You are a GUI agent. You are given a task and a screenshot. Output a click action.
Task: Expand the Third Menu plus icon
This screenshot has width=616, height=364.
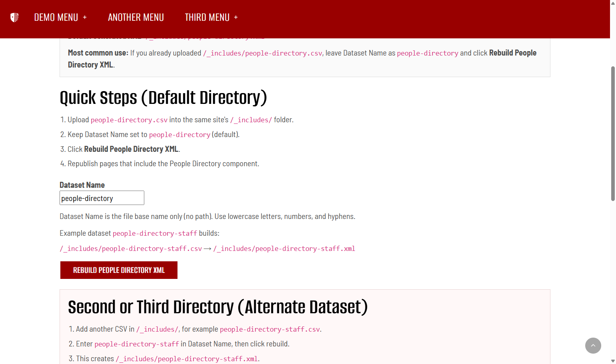[x=236, y=18]
